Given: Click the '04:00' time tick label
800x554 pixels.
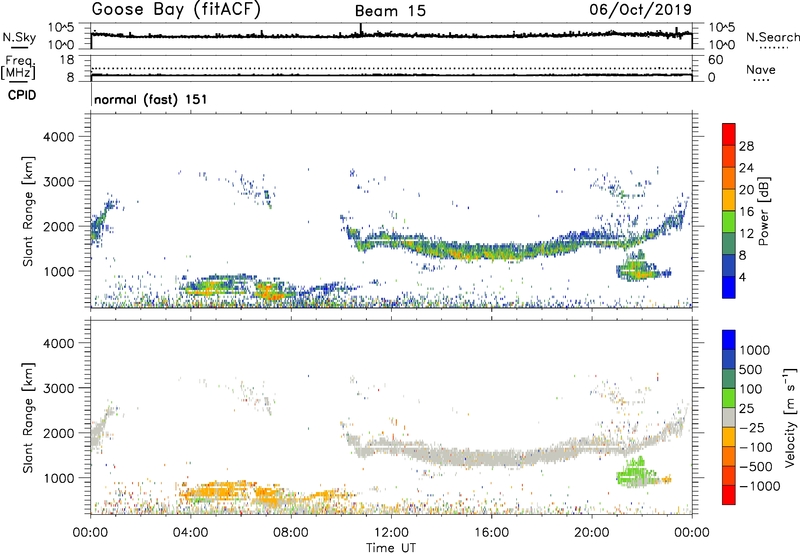Looking at the screenshot, I should coord(191,533).
